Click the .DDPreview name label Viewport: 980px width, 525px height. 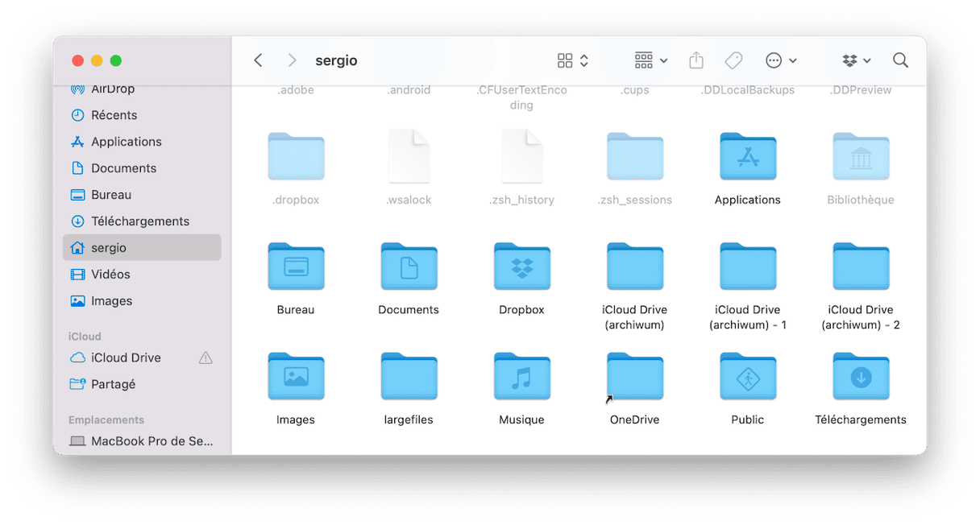coord(861,90)
